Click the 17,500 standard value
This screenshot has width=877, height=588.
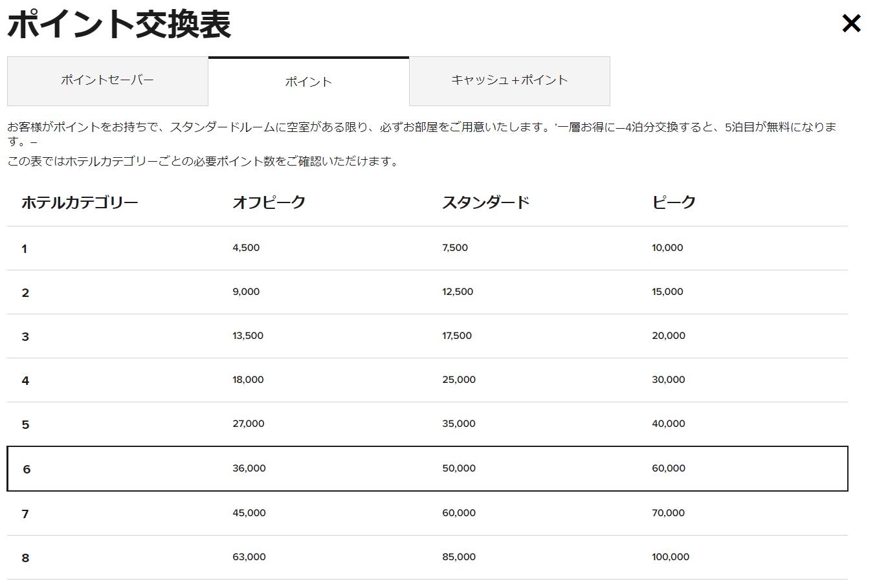[x=457, y=336]
